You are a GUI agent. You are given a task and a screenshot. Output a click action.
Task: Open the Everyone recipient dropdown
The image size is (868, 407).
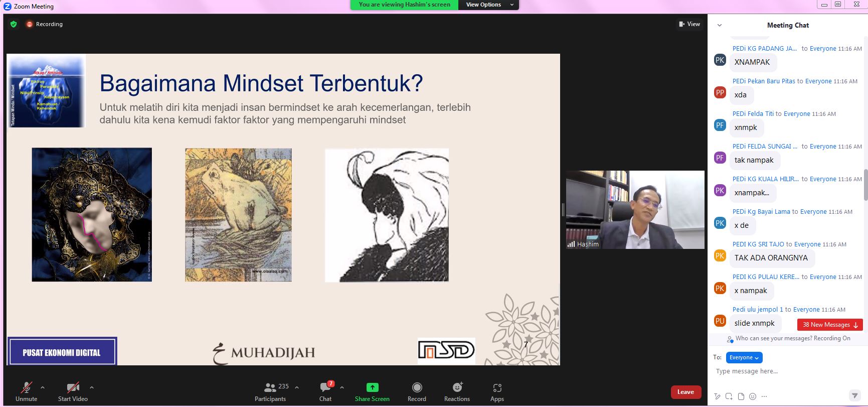tap(744, 357)
